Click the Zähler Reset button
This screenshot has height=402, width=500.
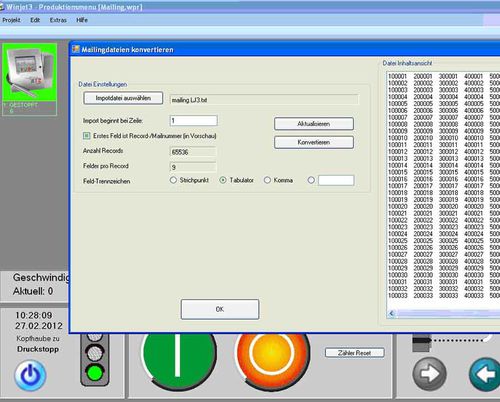click(355, 353)
